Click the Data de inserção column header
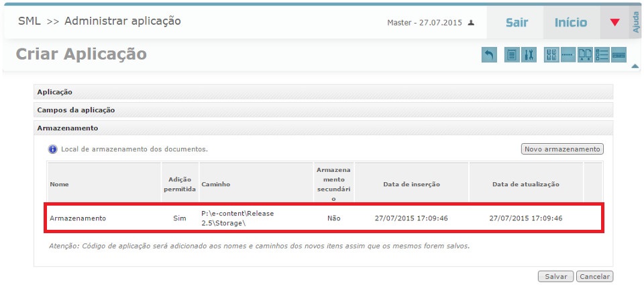This screenshot has width=644, height=297. (411, 184)
